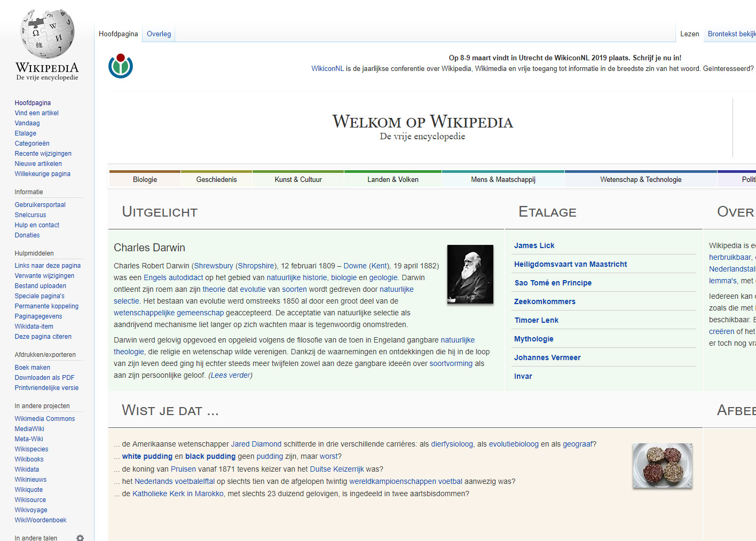
Task: Go to Wetenschap & Technologie category
Action: pos(641,180)
